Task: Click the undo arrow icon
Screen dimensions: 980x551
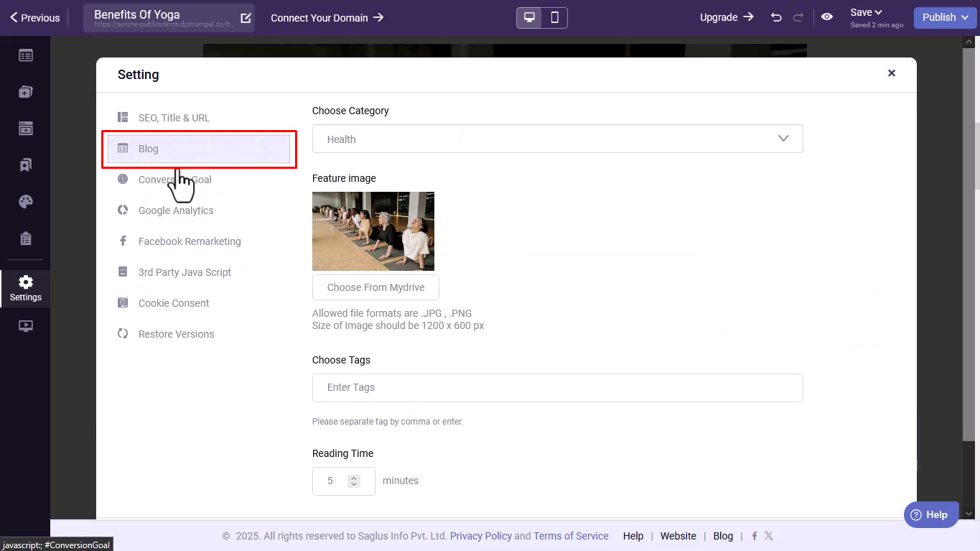Action: pyautogui.click(x=776, y=17)
